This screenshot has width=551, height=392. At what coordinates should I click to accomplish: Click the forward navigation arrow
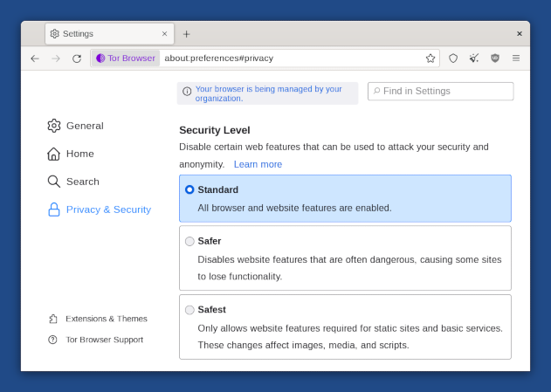[56, 58]
